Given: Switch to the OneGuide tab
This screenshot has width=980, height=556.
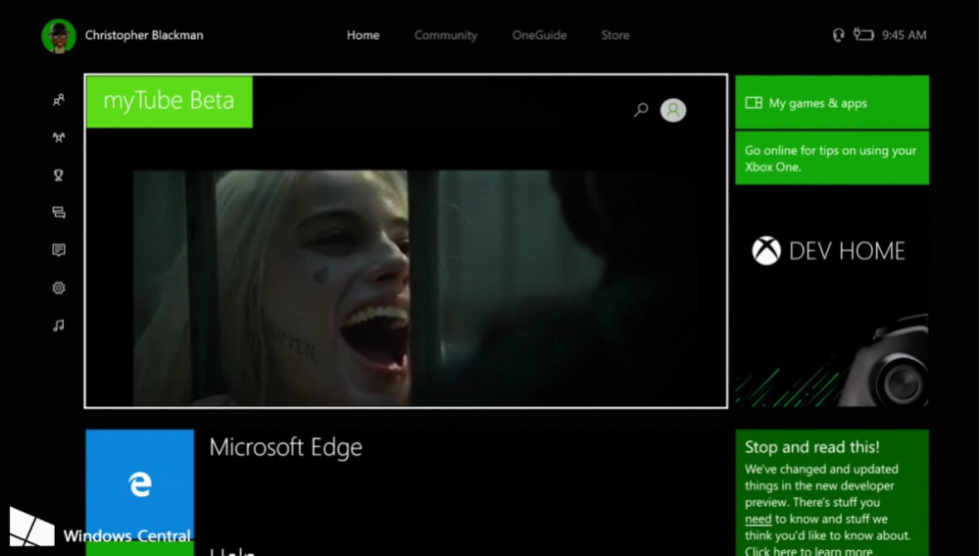Looking at the screenshot, I should point(539,35).
